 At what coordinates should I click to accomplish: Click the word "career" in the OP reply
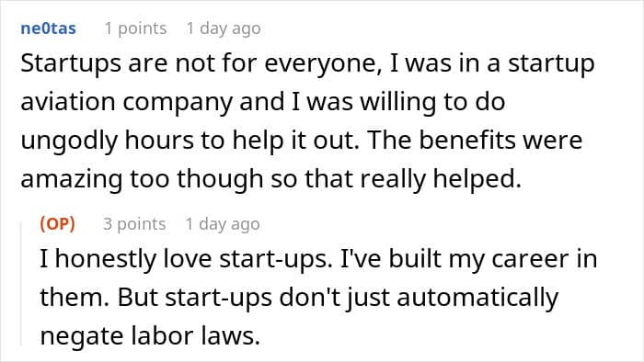click(x=527, y=259)
